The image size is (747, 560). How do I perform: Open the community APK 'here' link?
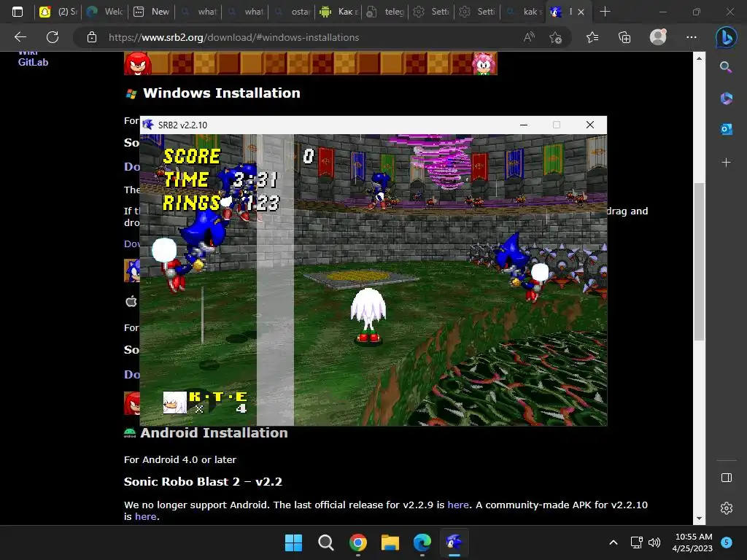point(145,517)
